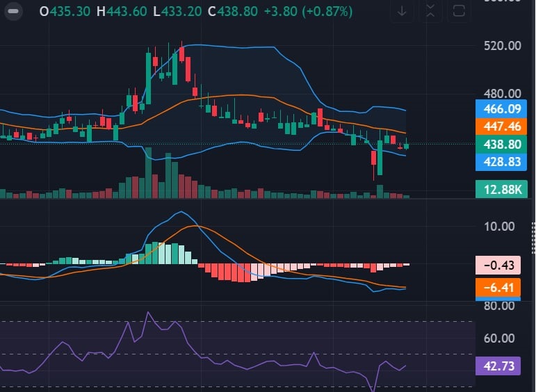Click the RSI line peak above 70
The width and height of the screenshot is (536, 392).
pos(148,313)
